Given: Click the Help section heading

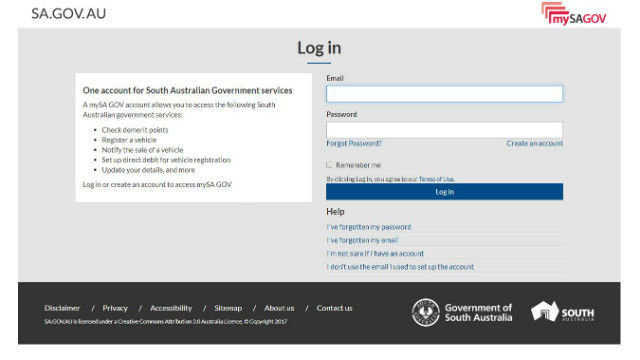Looking at the screenshot, I should 335,212.
